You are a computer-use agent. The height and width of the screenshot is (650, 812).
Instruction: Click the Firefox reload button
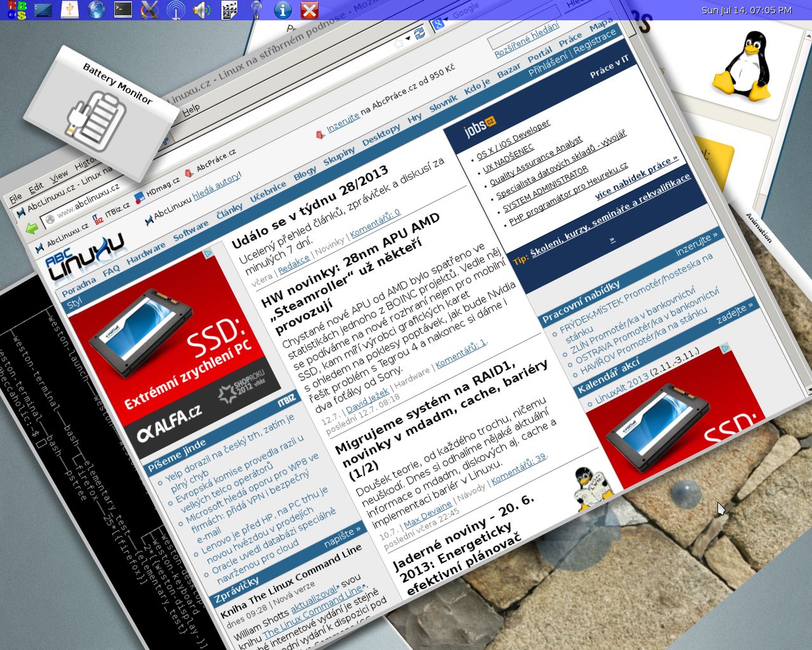click(419, 33)
